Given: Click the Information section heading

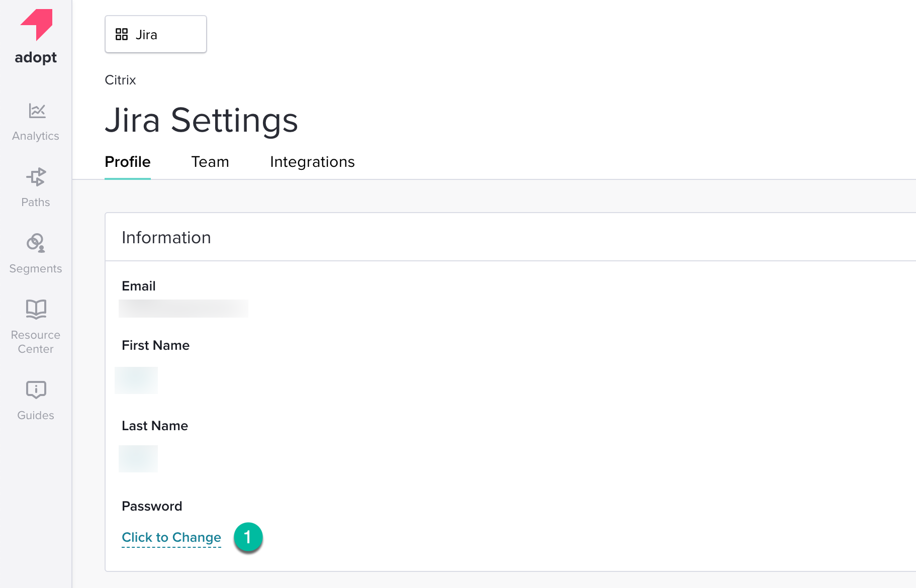Looking at the screenshot, I should click(166, 237).
